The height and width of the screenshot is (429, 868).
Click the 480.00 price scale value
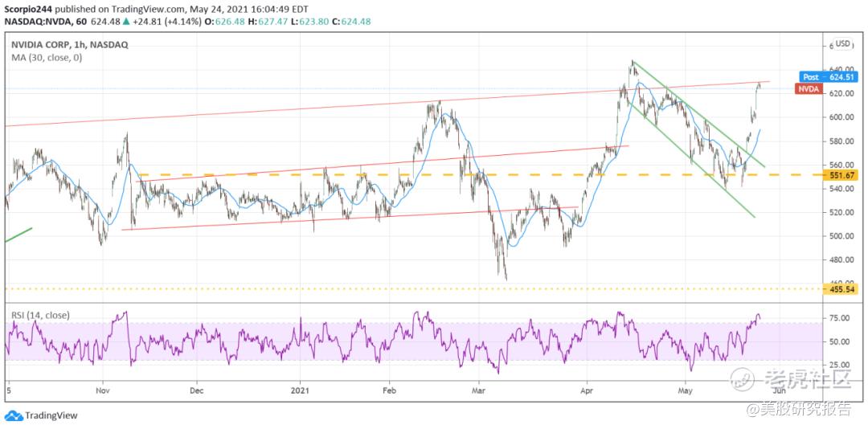[x=842, y=260]
